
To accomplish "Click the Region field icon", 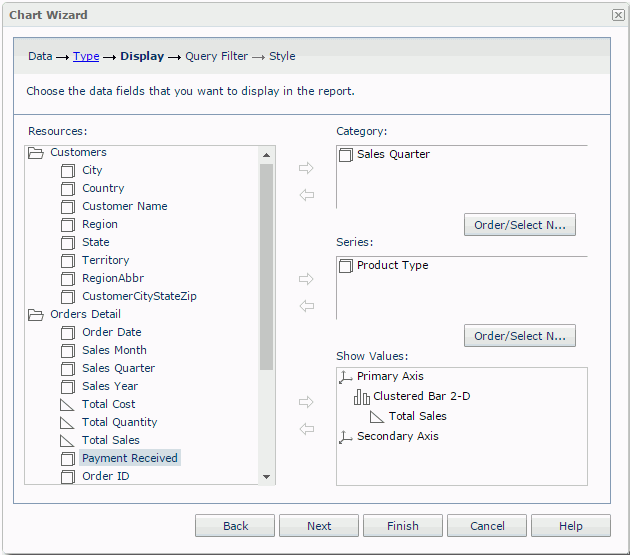I will coord(68,225).
